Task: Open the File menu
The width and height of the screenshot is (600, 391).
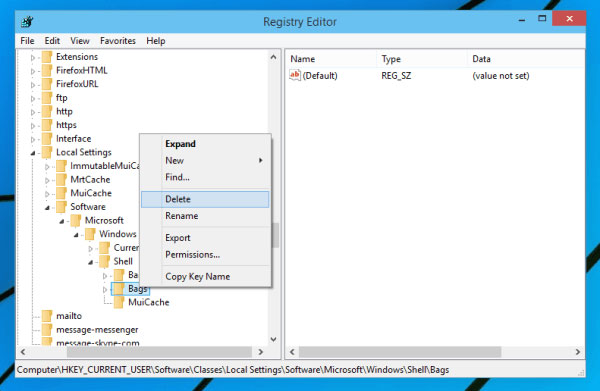Action: click(27, 41)
